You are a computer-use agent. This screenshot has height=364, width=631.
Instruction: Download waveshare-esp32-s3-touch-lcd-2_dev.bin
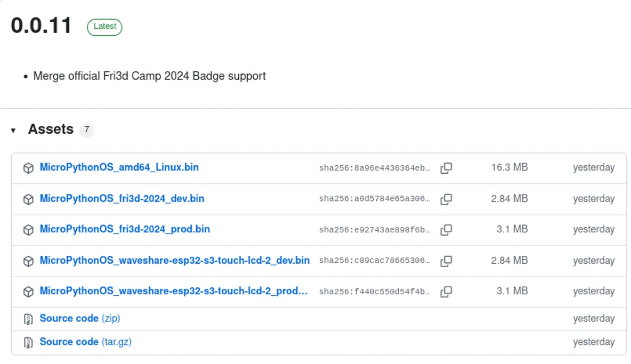point(174,260)
